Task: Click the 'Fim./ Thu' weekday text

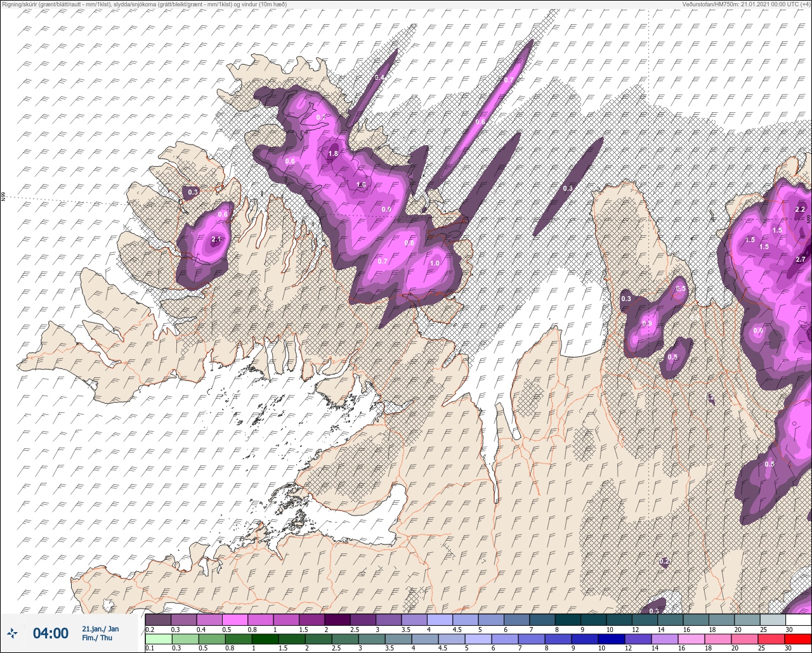Action: point(97,638)
